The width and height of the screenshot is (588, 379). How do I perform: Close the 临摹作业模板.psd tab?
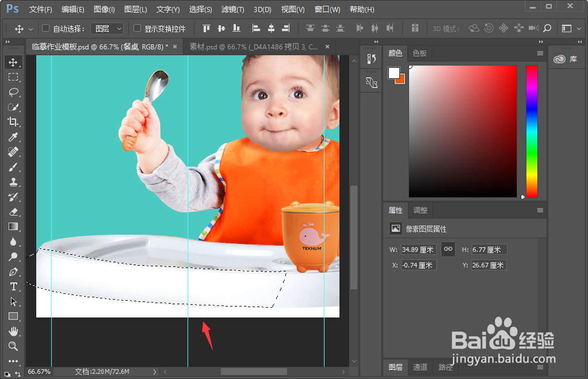click(x=175, y=47)
